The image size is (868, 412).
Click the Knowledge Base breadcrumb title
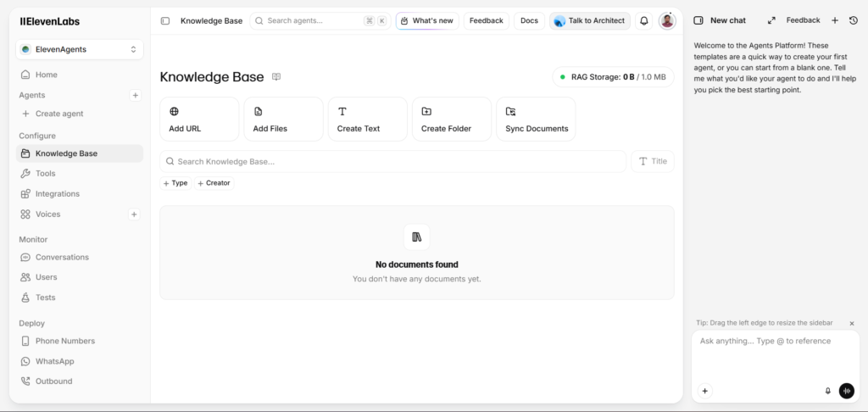[x=211, y=21]
